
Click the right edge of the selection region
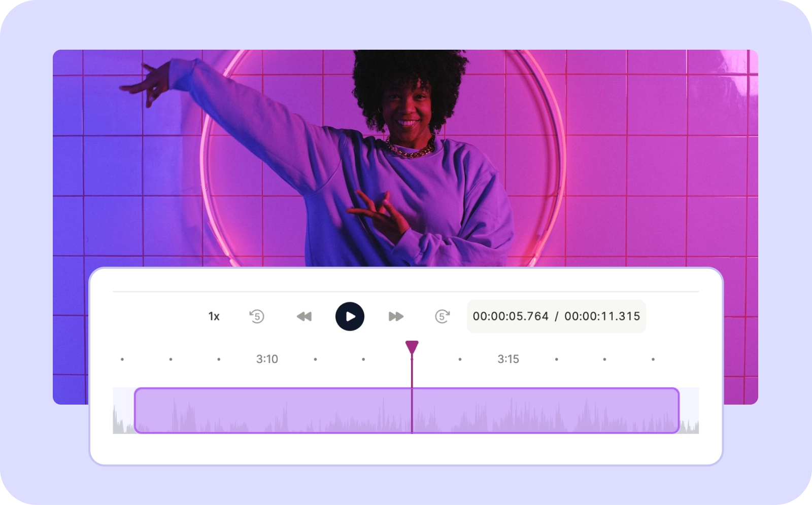pos(678,411)
